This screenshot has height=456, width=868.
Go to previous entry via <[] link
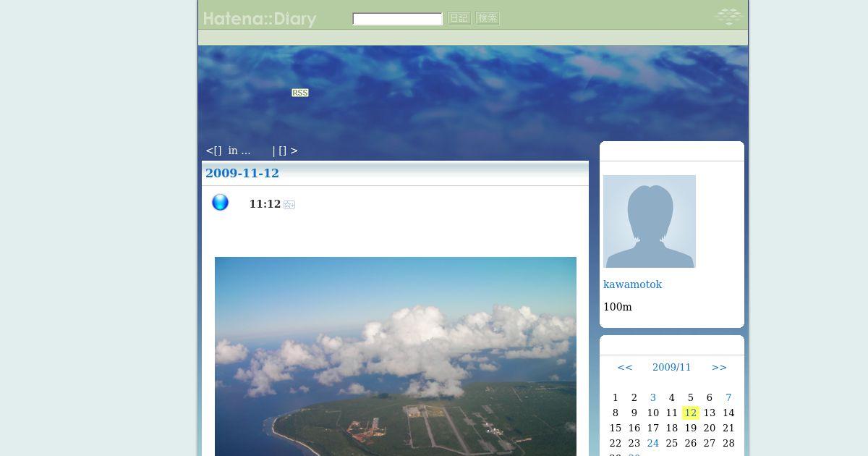pyautogui.click(x=214, y=151)
